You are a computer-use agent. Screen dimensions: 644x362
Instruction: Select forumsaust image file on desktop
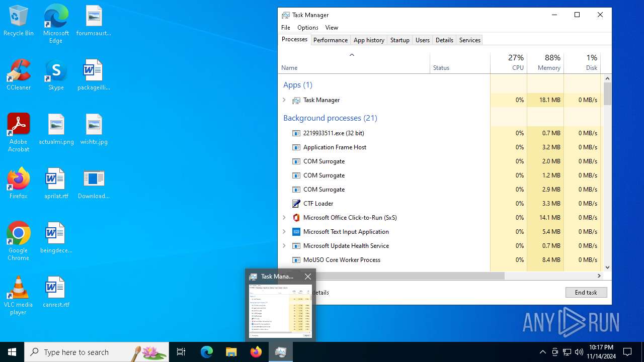94,21
